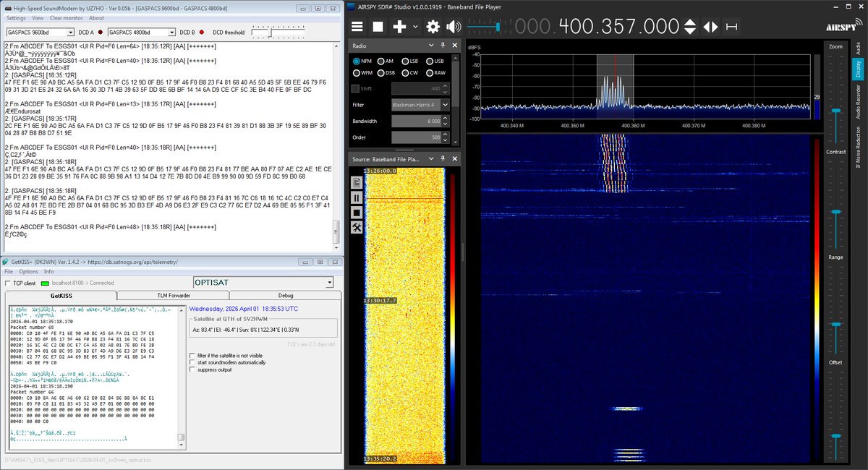Image resolution: width=868 pixels, height=470 pixels.
Task: Click the Bandwidth value field
Action: 416,121
